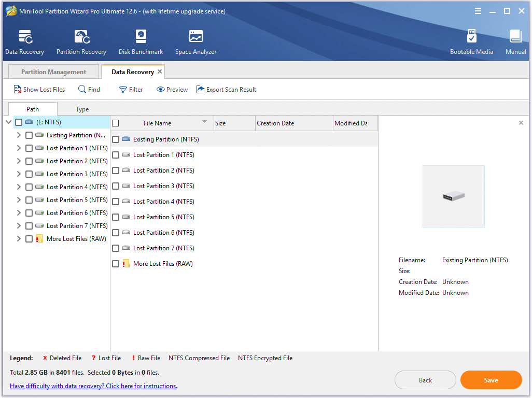Screen dimensions: 532x398
Task: Click More Lost Files RAW icon in file list
Action: [126, 263]
